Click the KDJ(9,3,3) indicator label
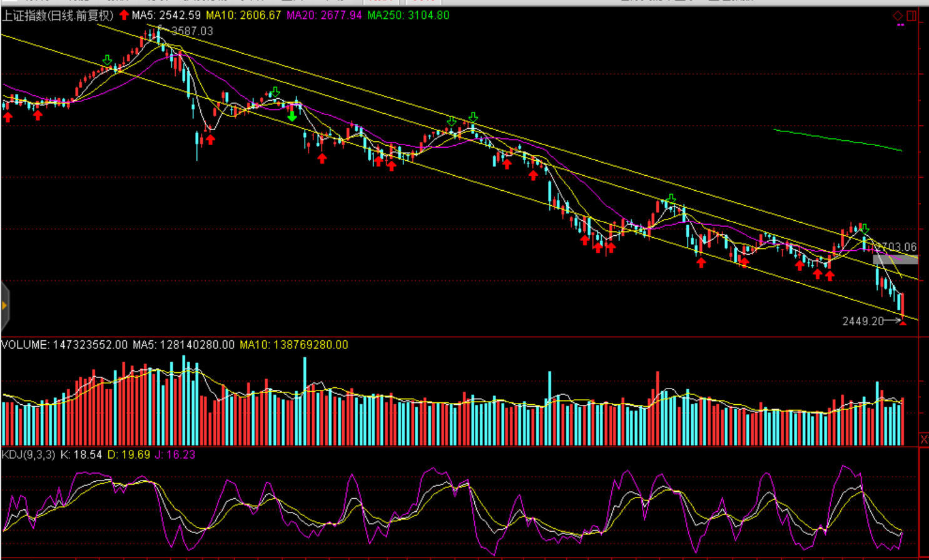929x560 pixels. pos(28,455)
